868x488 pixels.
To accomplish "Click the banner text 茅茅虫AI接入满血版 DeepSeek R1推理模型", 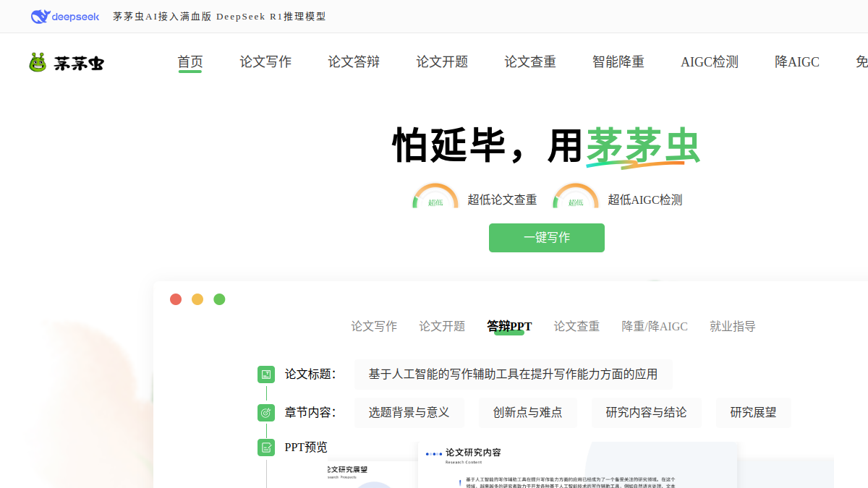I will (x=219, y=16).
